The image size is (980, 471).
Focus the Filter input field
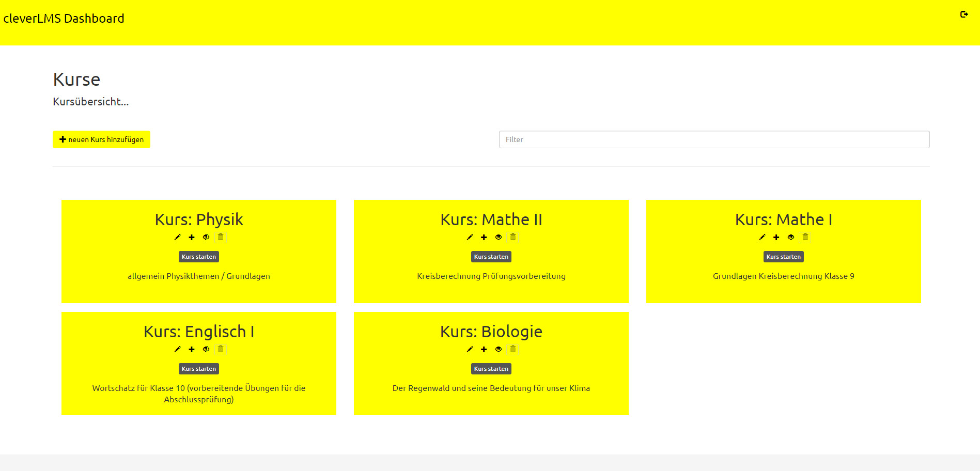point(714,139)
